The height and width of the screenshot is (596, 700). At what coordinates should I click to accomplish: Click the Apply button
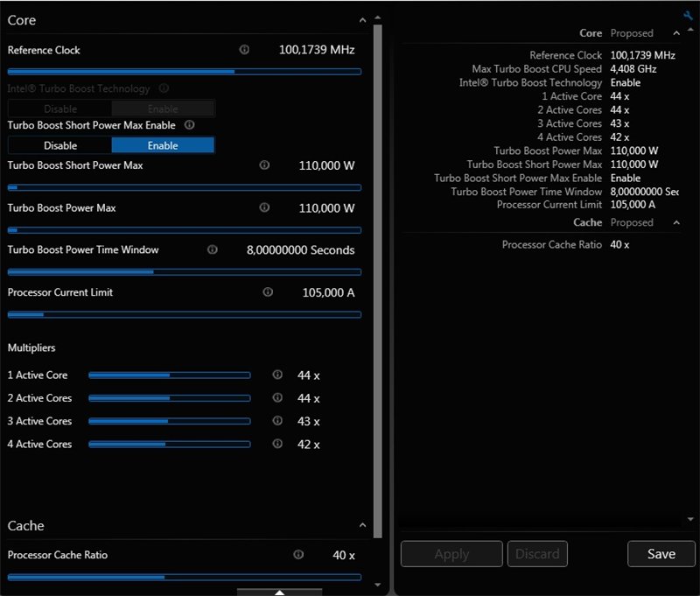tap(451, 554)
